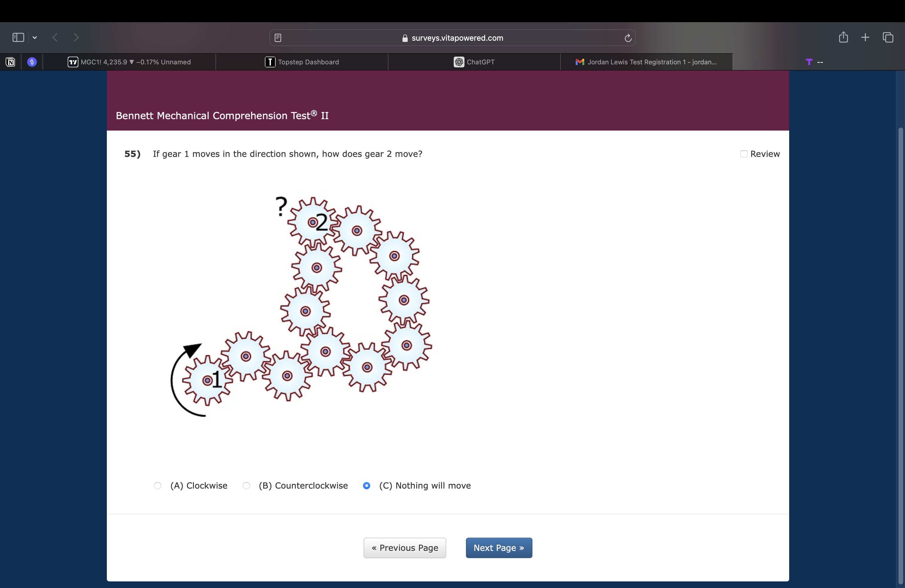This screenshot has height=588, width=905.
Task: Click the Previous Page button
Action: tap(405, 548)
